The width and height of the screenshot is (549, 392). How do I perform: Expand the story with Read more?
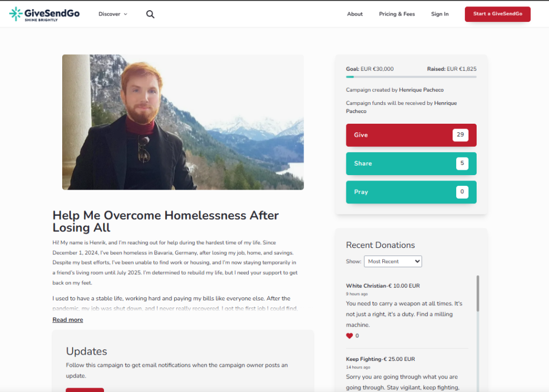click(68, 320)
